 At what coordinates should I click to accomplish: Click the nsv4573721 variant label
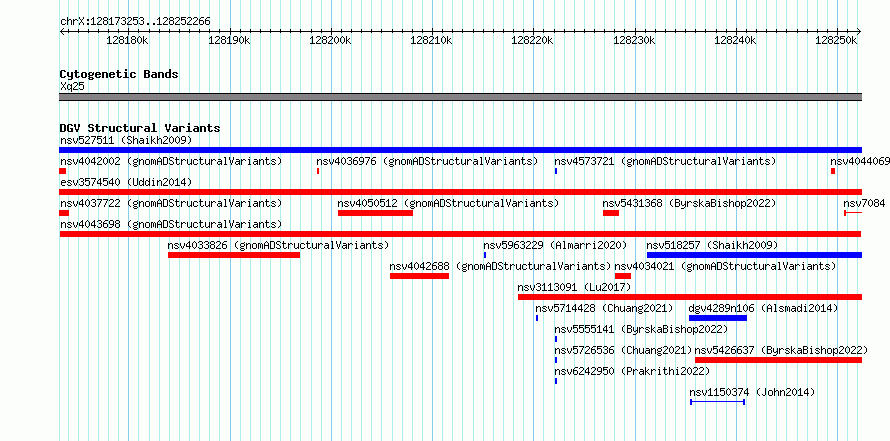665,161
